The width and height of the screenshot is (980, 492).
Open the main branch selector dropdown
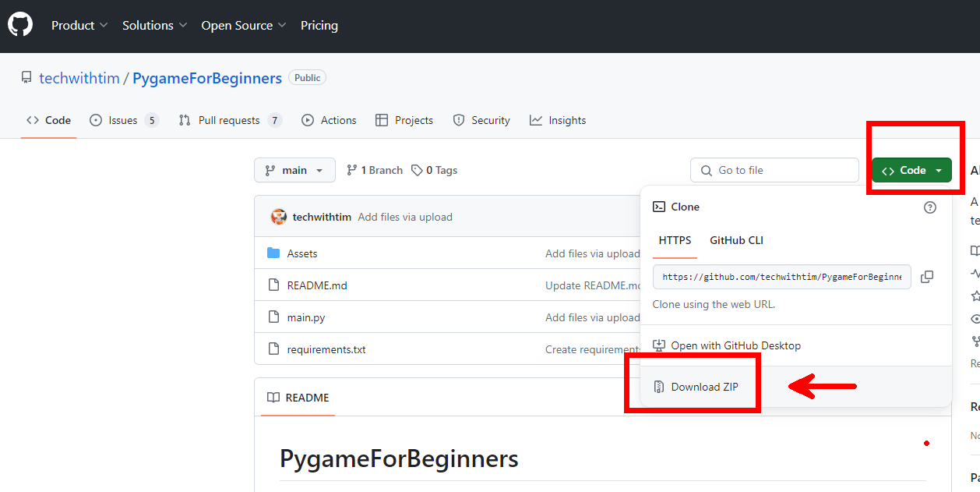click(294, 170)
